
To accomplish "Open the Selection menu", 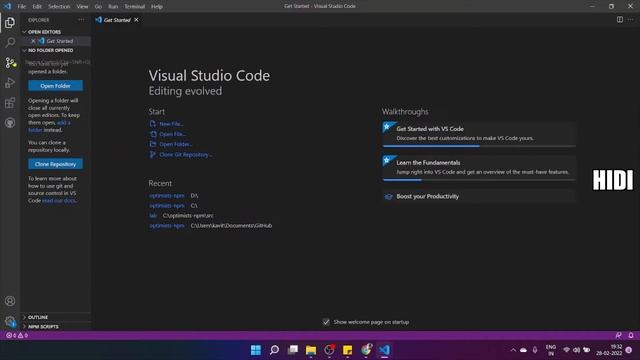I will point(59,7).
